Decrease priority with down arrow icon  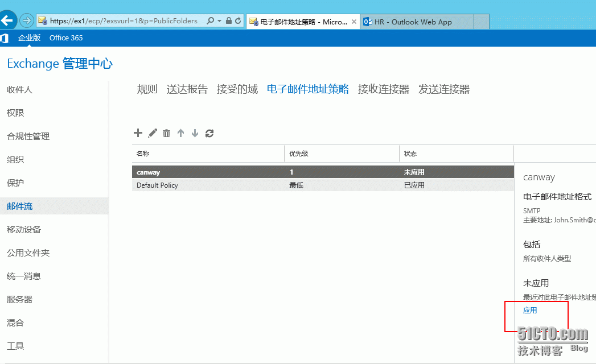click(195, 133)
